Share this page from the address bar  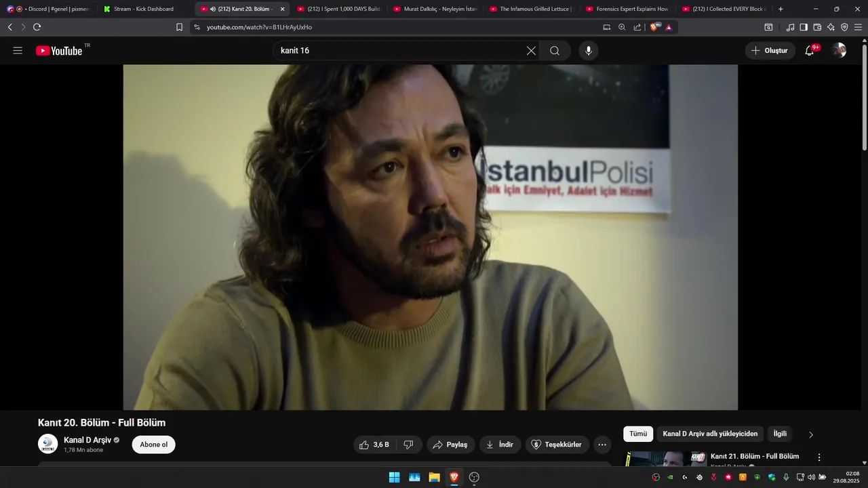(637, 27)
